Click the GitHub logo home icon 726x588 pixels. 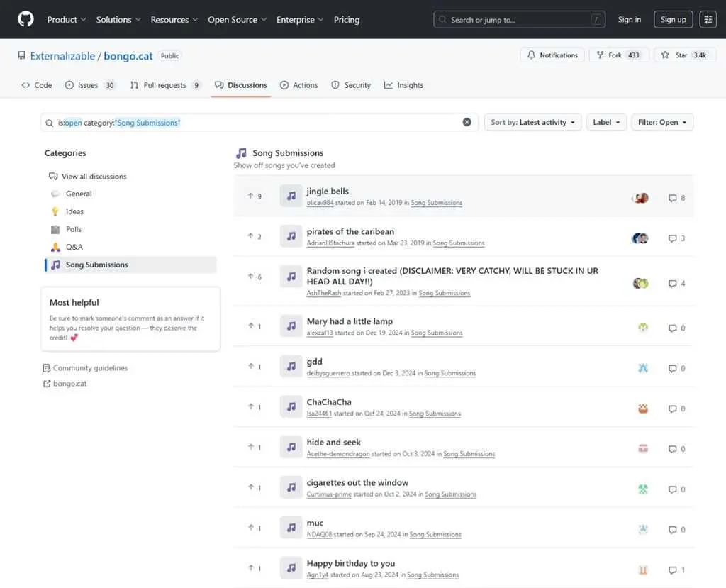[x=26, y=19]
